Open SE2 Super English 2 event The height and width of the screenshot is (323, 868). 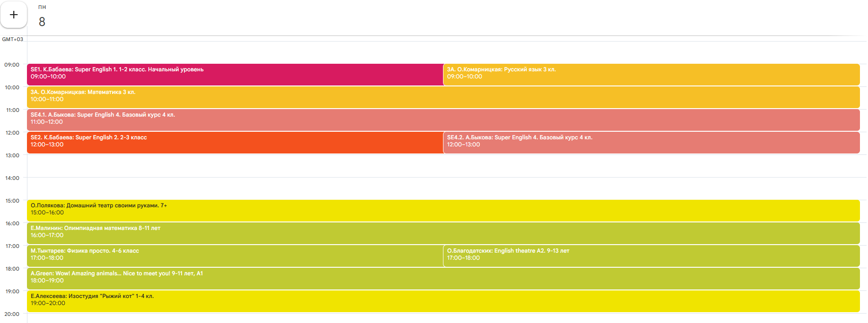pos(234,142)
